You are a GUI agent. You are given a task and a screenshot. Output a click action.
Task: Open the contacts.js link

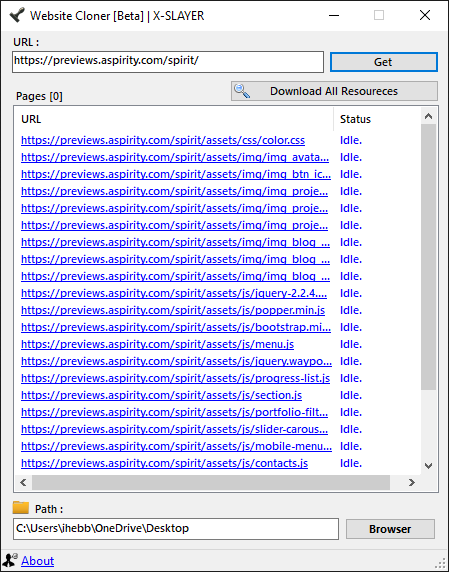click(x=164, y=463)
